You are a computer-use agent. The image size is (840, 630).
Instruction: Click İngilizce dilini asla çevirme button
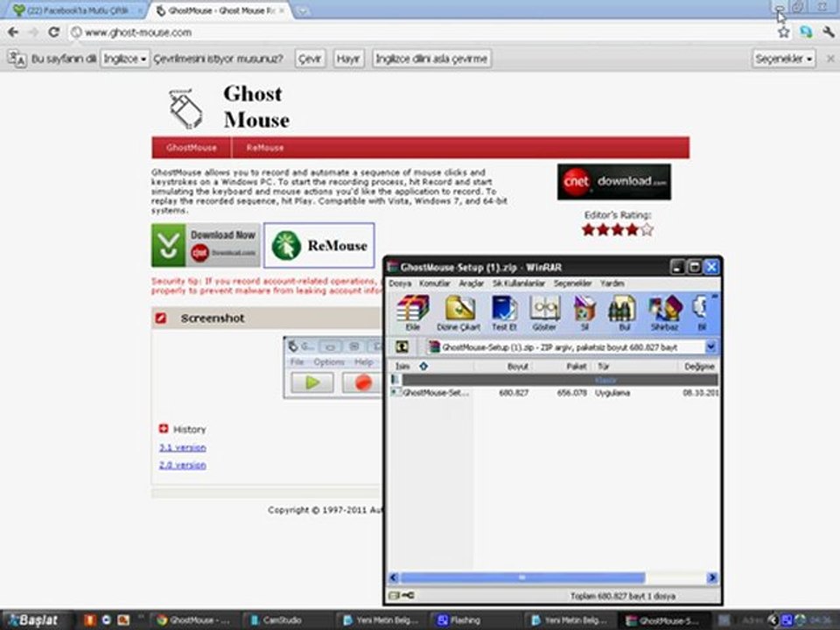click(x=431, y=59)
